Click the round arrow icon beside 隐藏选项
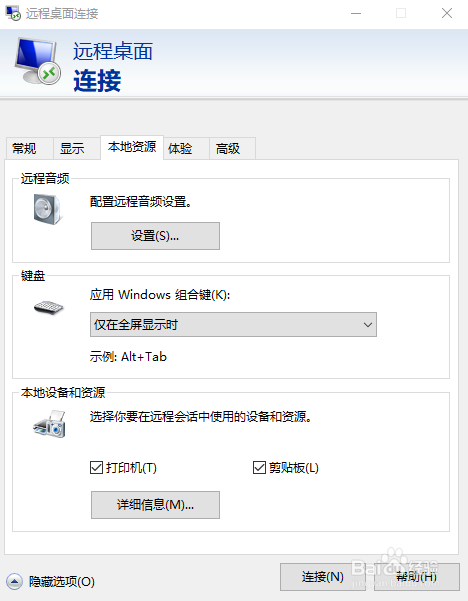Viewport: 468px width, 601px height. pos(14,582)
